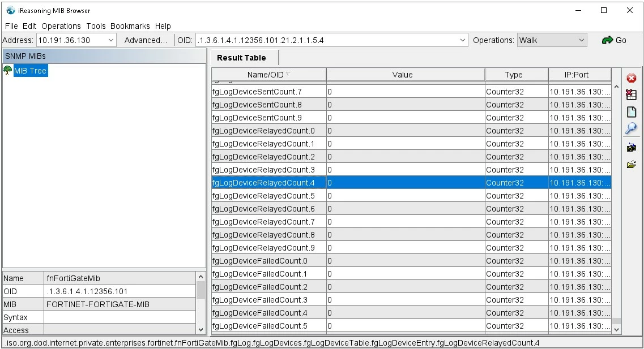Open the Edit menu
Image resolution: width=644 pixels, height=349 pixels.
(x=29, y=26)
